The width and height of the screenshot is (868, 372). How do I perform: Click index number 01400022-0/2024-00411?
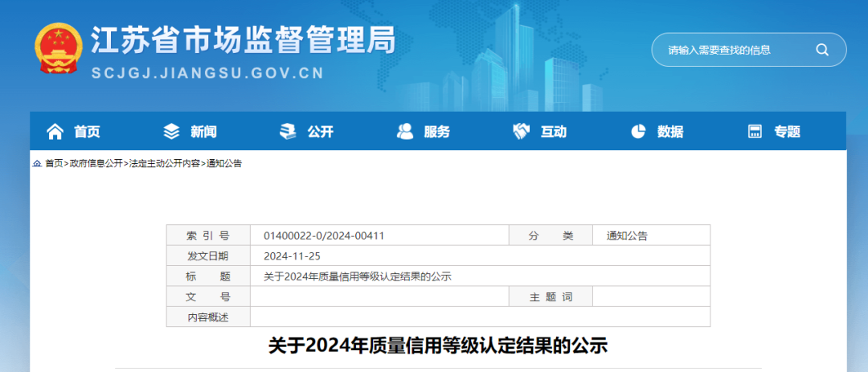pos(324,235)
